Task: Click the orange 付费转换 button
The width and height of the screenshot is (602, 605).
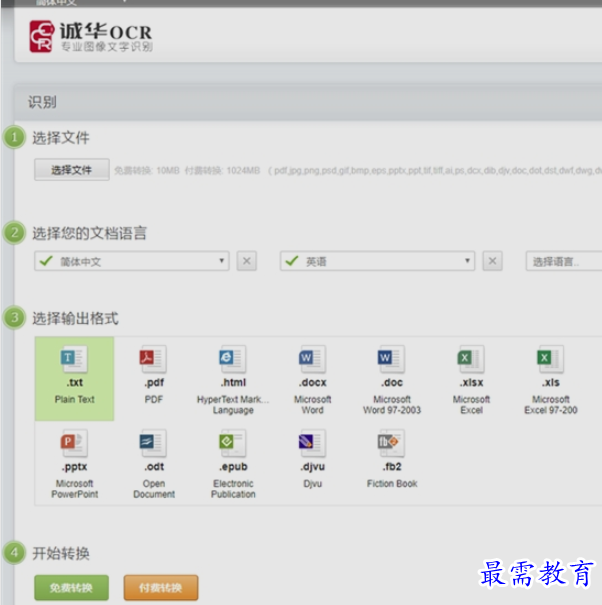Action: pyautogui.click(x=161, y=588)
